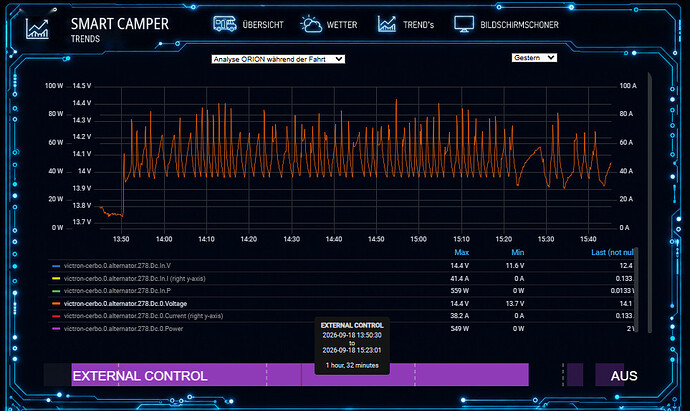Toggle Dc.In.I series via yellow marker

(x=56, y=279)
